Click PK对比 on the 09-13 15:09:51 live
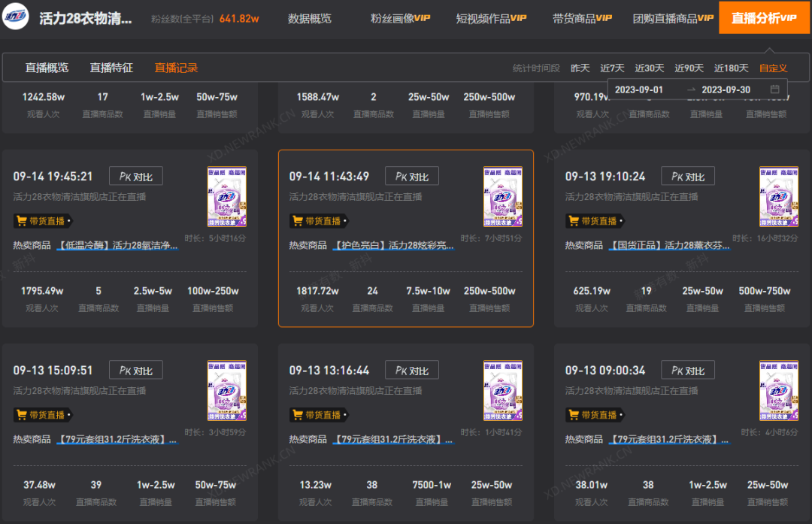This screenshot has height=524, width=812. pos(135,370)
